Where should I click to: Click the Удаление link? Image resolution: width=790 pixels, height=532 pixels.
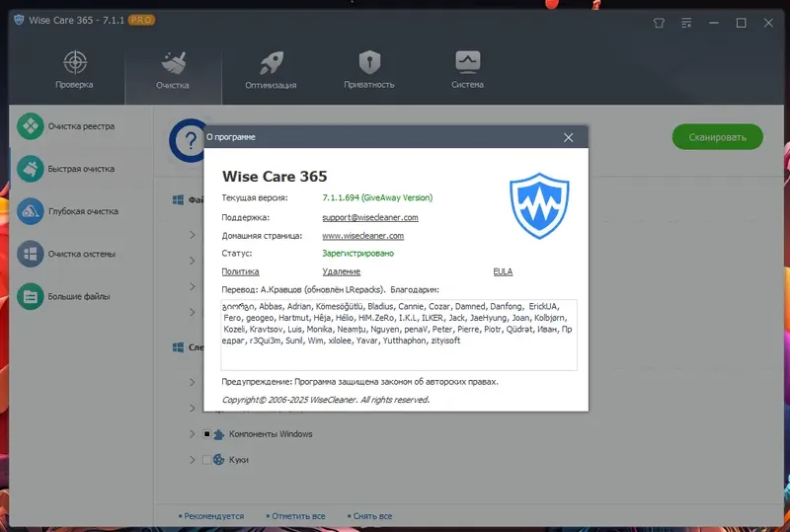coord(341,271)
